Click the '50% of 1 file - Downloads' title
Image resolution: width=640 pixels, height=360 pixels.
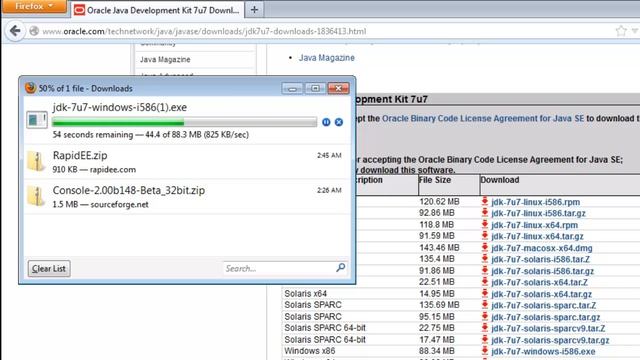[86, 89]
